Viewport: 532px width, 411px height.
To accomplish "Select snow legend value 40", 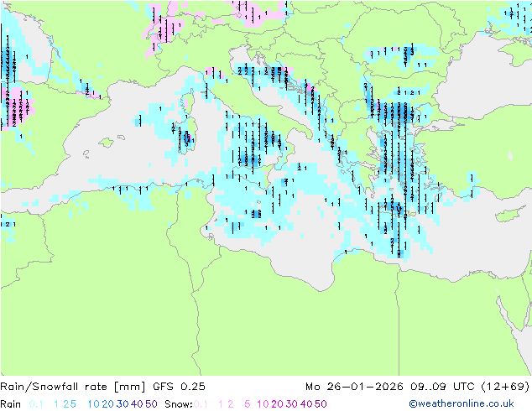I will pos(306,404).
